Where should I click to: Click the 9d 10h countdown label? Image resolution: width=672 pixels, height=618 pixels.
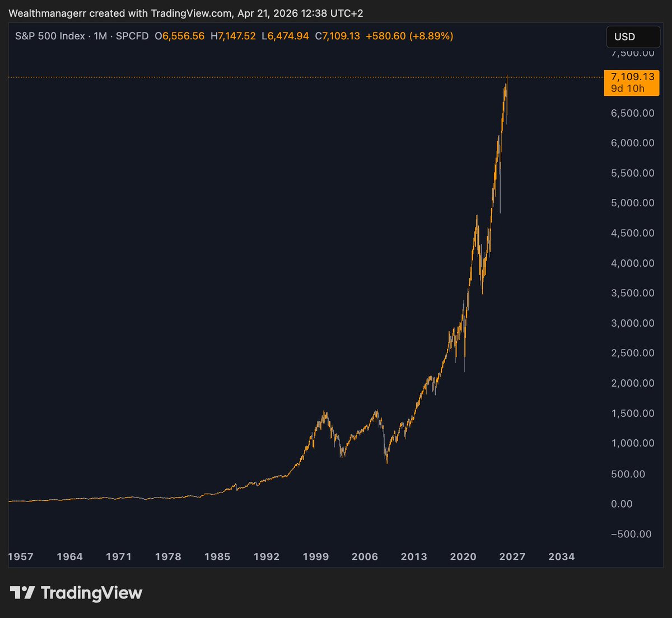(x=628, y=89)
